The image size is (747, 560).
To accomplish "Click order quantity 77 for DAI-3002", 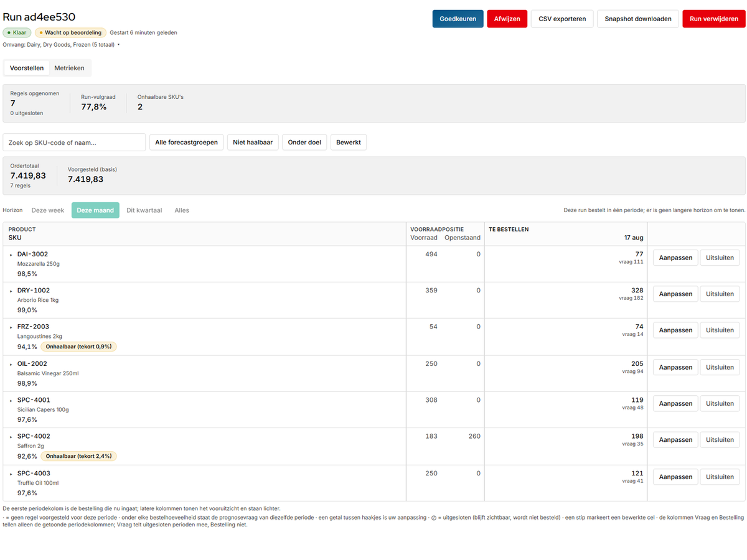I will [639, 254].
